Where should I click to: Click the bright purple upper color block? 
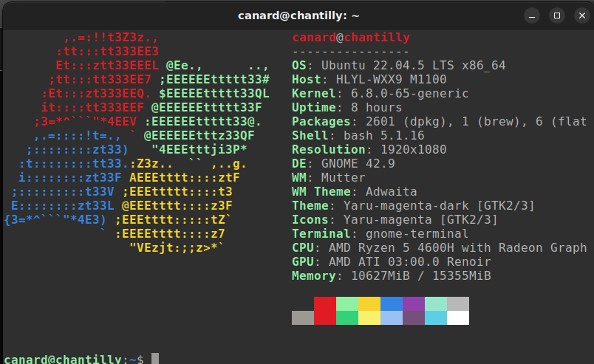(414, 303)
